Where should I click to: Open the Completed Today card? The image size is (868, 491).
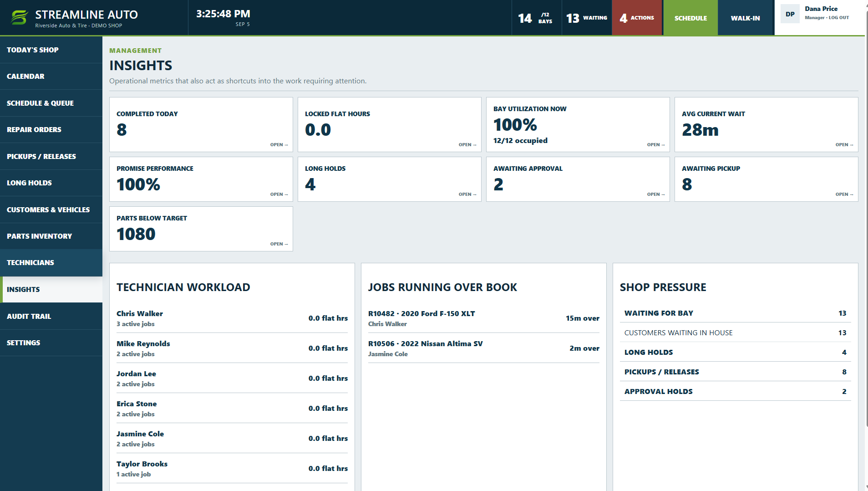201,124
